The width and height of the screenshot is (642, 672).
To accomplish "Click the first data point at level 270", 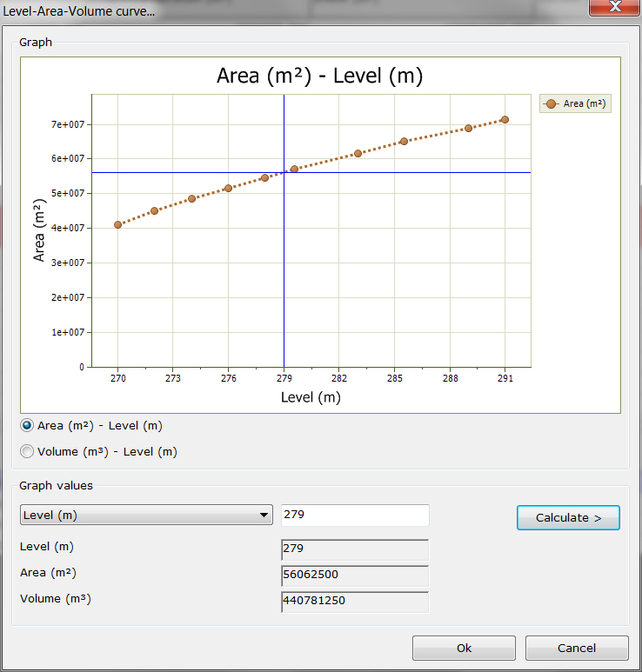I will pos(118,225).
